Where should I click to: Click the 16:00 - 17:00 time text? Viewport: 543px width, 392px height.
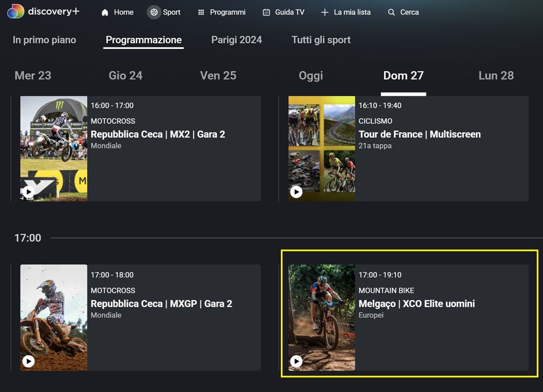pos(112,105)
